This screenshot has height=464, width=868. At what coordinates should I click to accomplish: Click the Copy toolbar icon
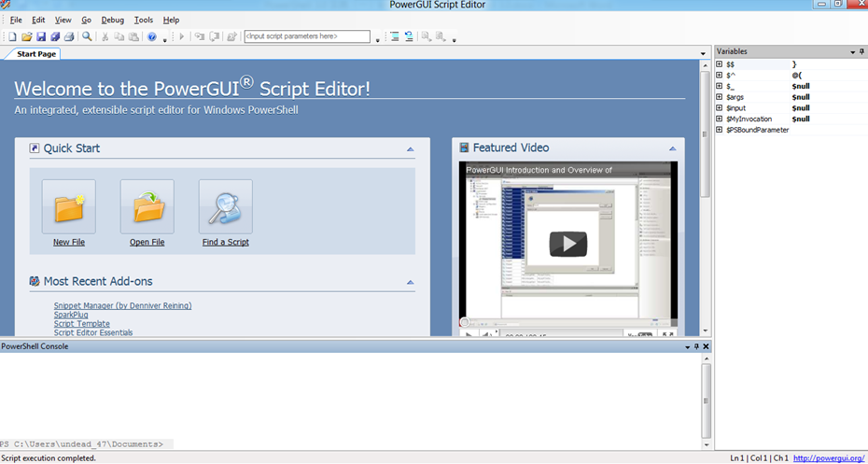pyautogui.click(x=119, y=36)
